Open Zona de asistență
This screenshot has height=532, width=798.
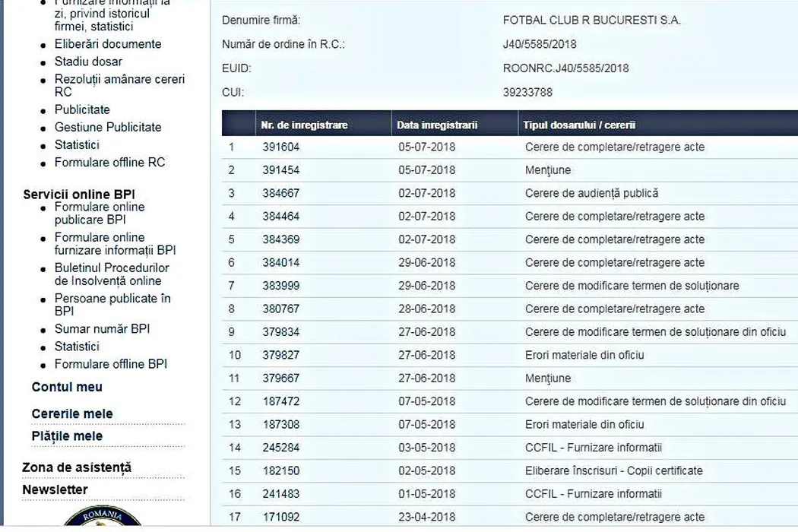[77, 467]
